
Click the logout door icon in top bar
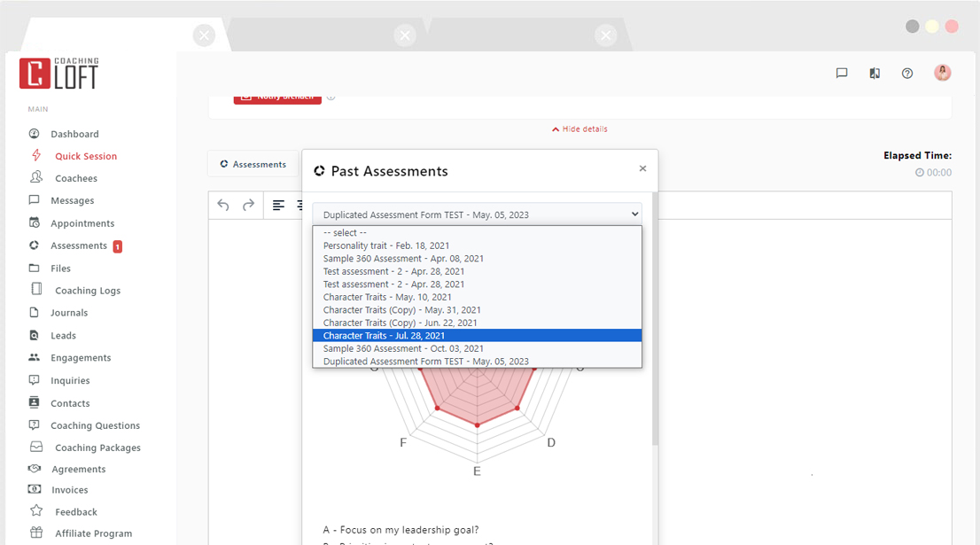pos(874,73)
